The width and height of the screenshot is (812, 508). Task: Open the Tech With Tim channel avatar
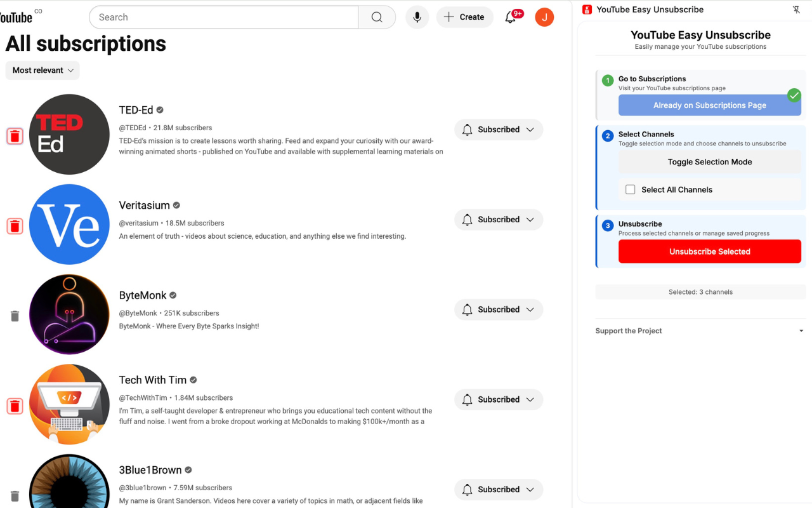(69, 404)
